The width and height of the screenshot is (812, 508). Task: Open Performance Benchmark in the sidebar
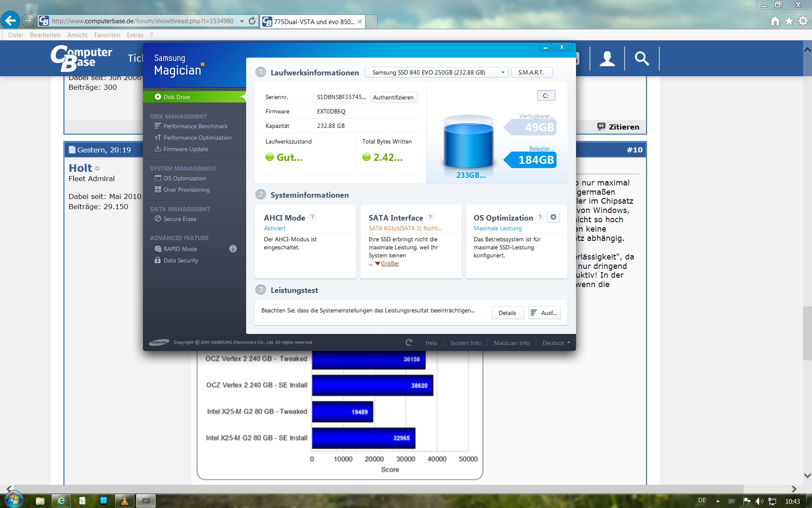pos(195,126)
